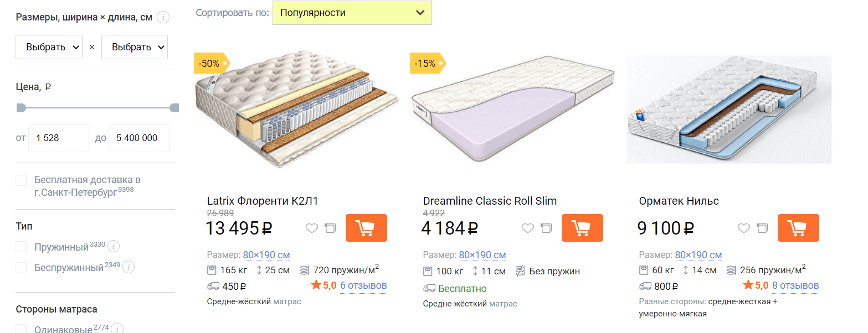Add Dreamline Classic Roll Slim to the cart

click(582, 228)
